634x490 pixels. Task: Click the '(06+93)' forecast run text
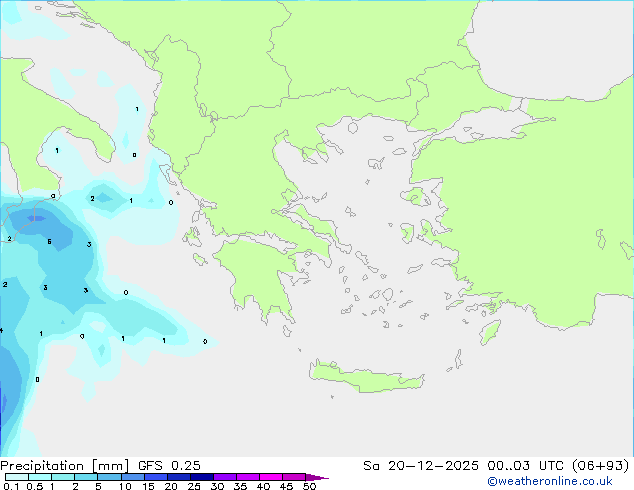[x=601, y=466]
